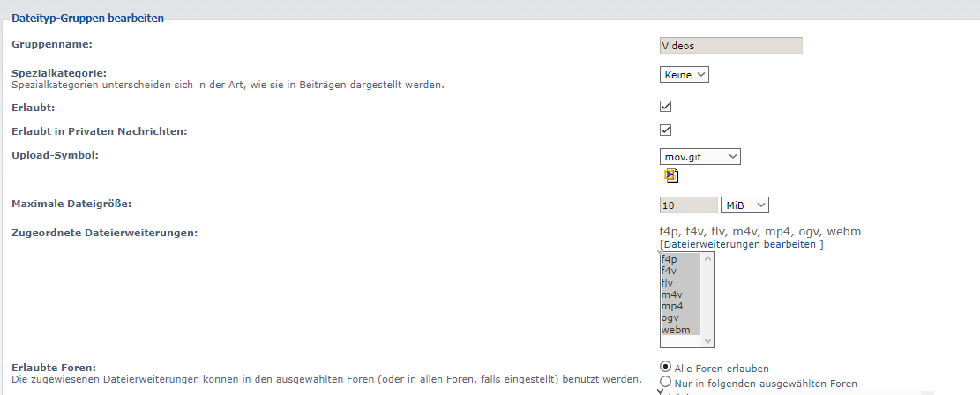This screenshot has height=395, width=980.
Task: Click the extensions list scroll-up arrow
Action: coord(708,259)
